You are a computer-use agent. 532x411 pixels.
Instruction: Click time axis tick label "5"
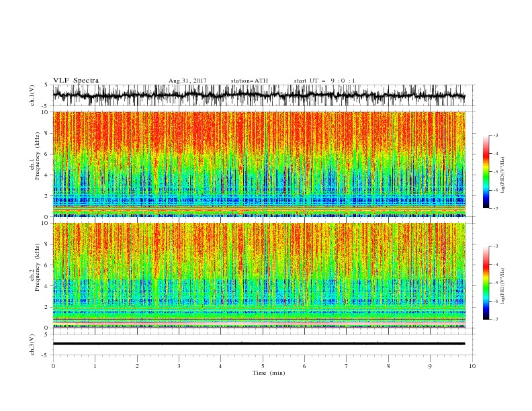coord(263,366)
